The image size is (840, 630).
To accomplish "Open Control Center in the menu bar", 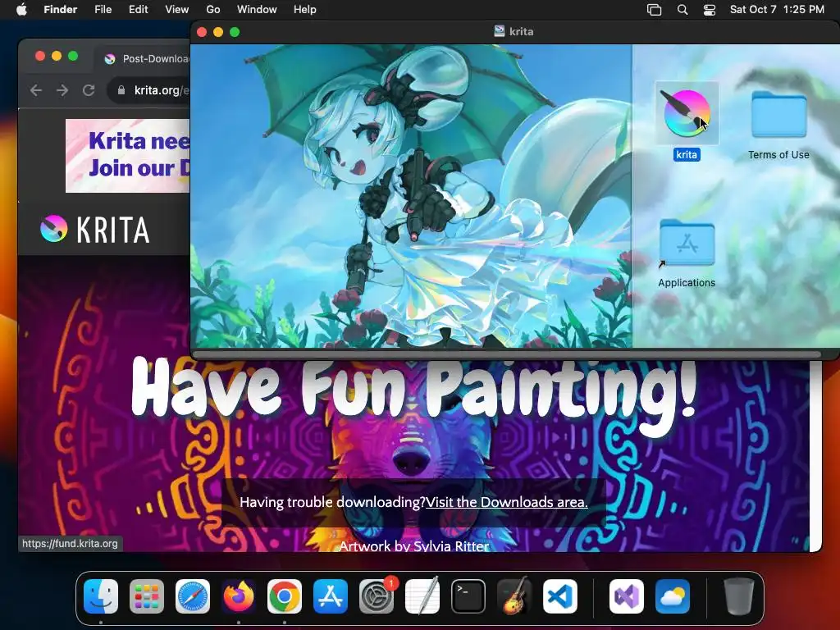I will click(710, 10).
